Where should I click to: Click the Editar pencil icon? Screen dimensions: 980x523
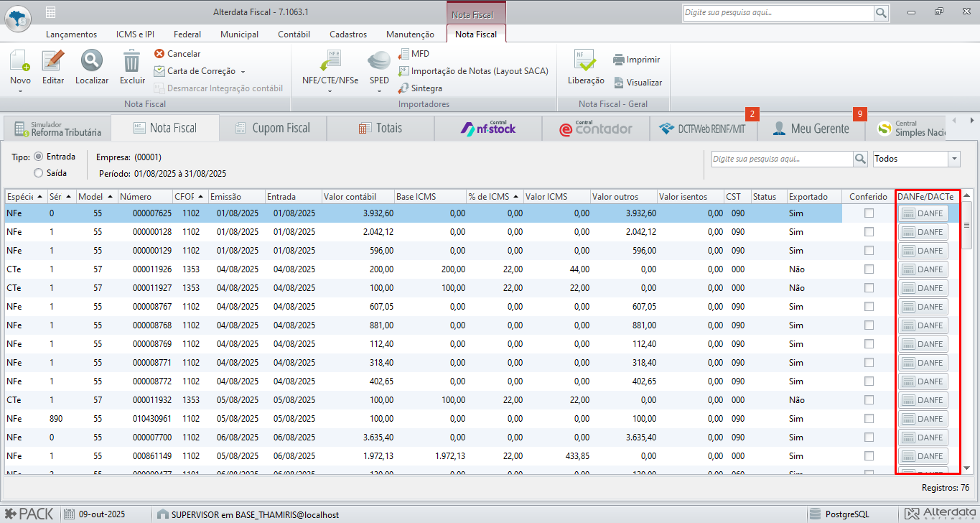(53, 62)
